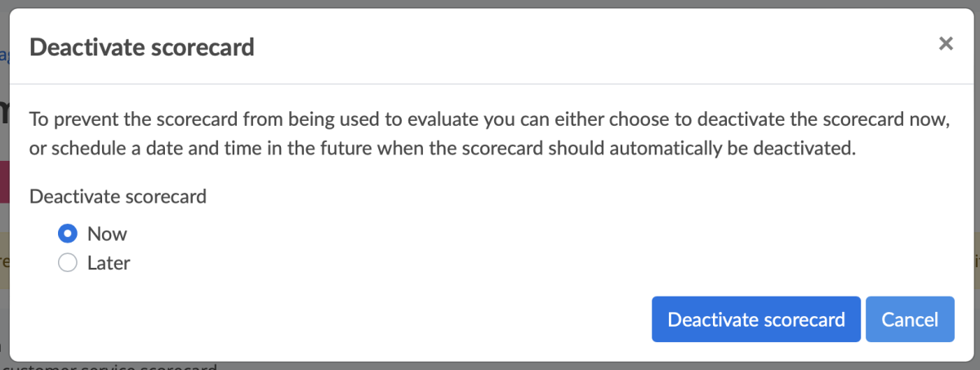The image size is (980, 370).
Task: Click the first line of the description text
Action: click(490, 119)
